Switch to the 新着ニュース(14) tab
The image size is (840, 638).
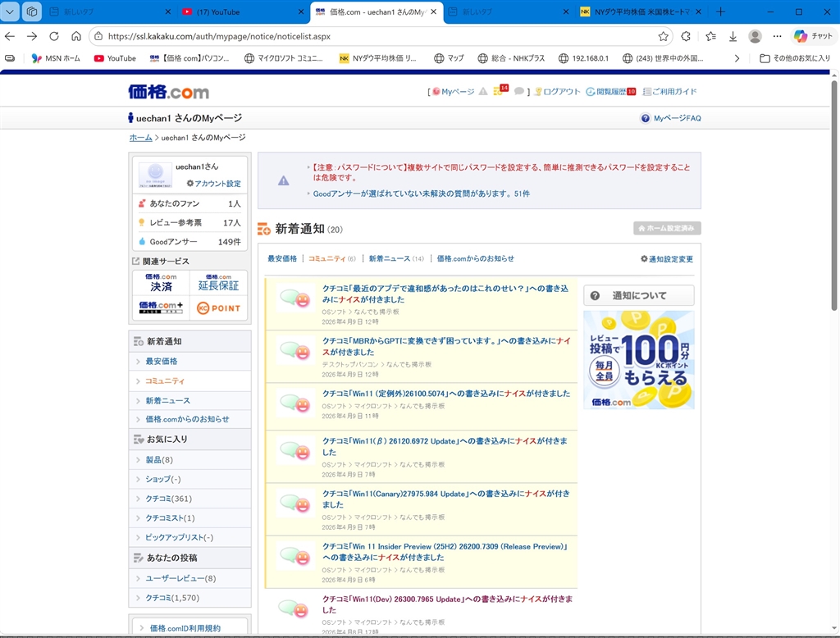(396, 258)
